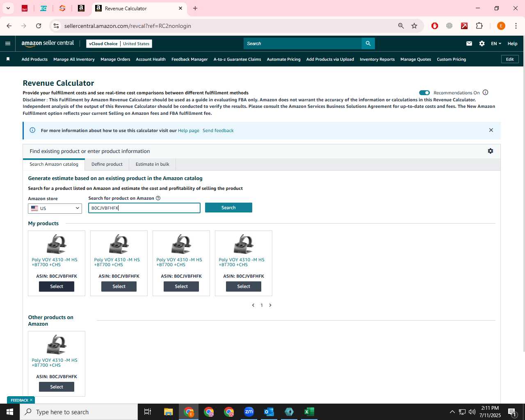
Task: Open Automate Pricing menu item
Action: pos(283,59)
